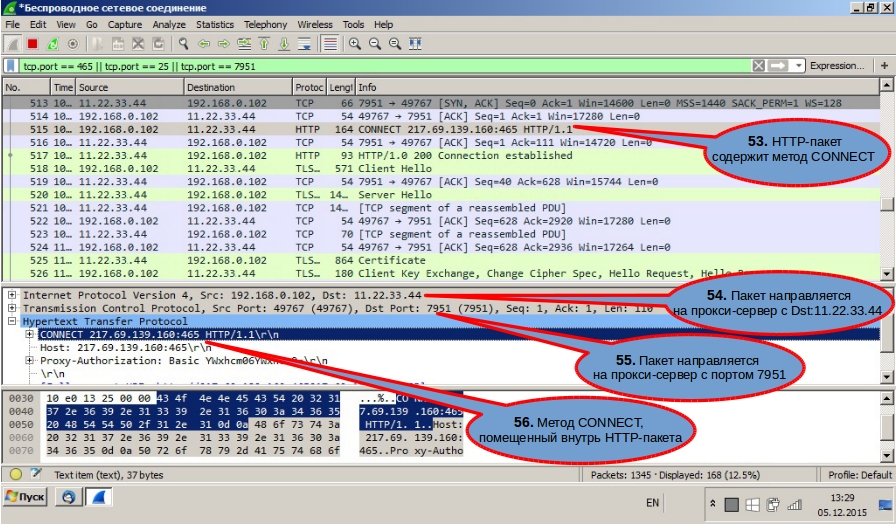The width and height of the screenshot is (896, 524).
Task: Jump to the first packet
Action: tap(264, 44)
